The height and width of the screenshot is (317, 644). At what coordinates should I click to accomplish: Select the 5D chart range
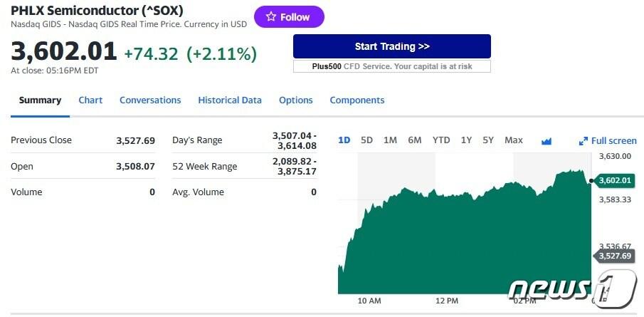coord(367,140)
